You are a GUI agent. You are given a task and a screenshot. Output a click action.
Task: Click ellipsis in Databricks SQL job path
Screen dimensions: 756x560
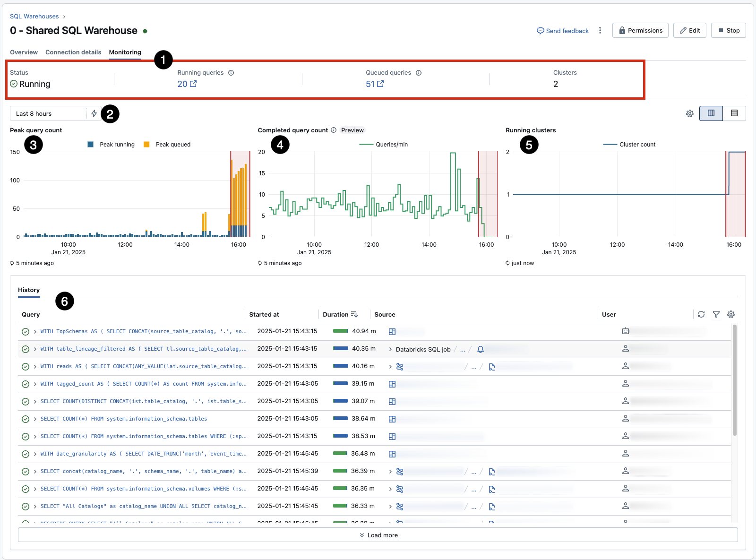(x=463, y=350)
